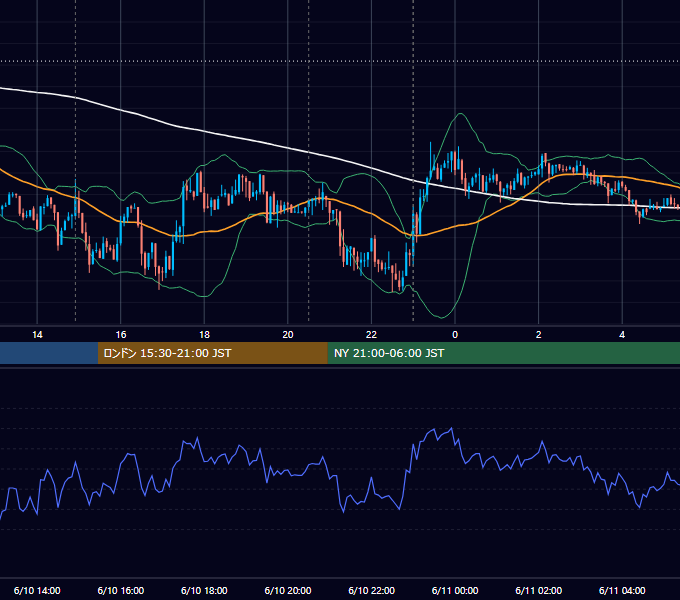680x600 pixels.
Task: Click the blue session bar before ロンドン
Action: (x=49, y=353)
